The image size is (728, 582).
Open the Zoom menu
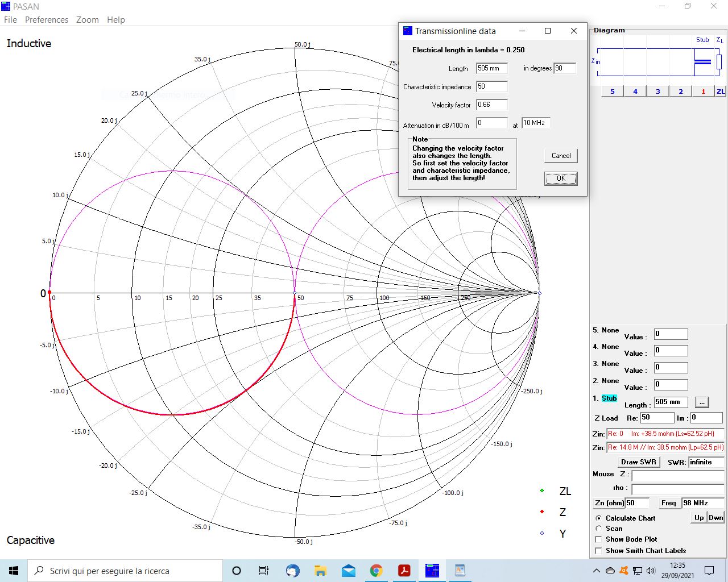point(88,19)
